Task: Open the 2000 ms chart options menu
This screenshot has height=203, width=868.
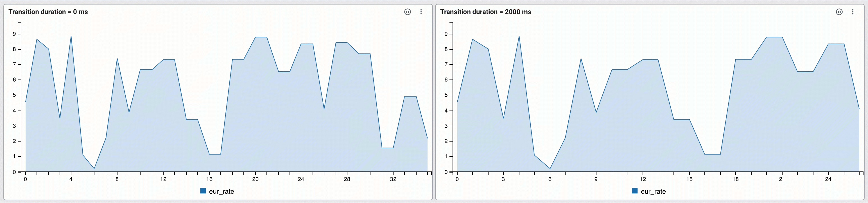Action: coord(853,12)
